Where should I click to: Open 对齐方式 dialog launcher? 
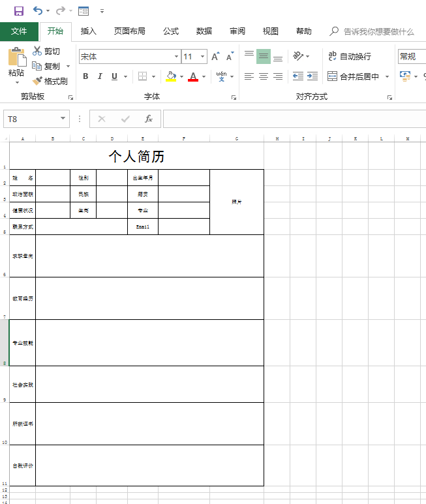[389, 98]
